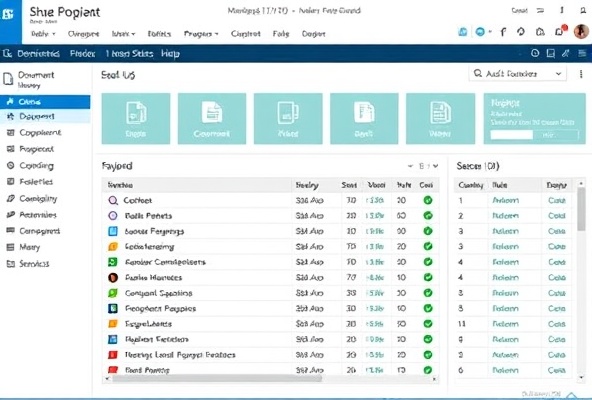Click the brown round icon of Fuske Hiemotes row
Image resolution: width=592 pixels, height=400 pixels.
click(x=113, y=278)
